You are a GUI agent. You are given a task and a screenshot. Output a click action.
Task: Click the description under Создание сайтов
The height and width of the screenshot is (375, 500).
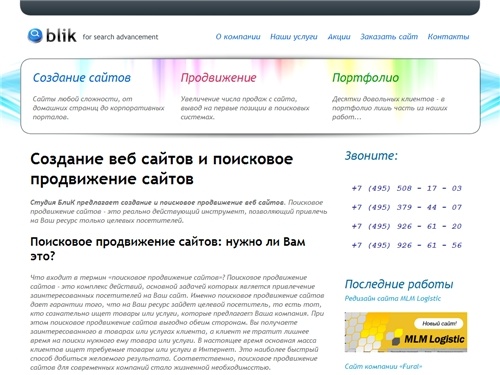tap(99, 108)
